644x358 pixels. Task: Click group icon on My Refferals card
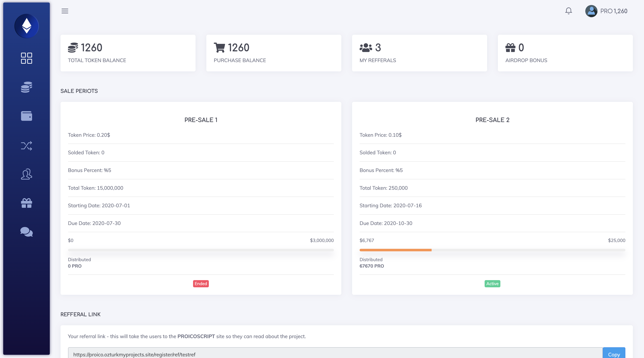coord(366,47)
